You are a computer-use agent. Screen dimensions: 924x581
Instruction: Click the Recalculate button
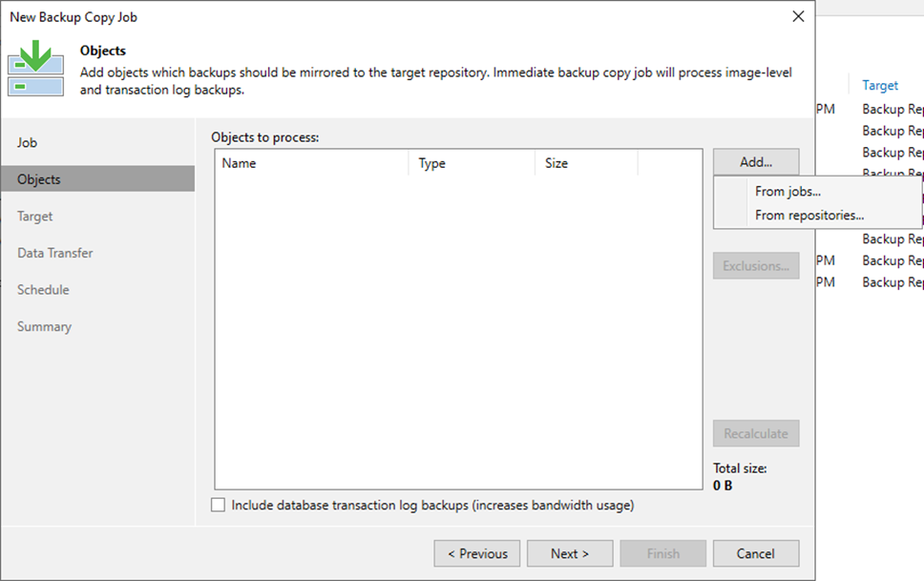tap(755, 432)
